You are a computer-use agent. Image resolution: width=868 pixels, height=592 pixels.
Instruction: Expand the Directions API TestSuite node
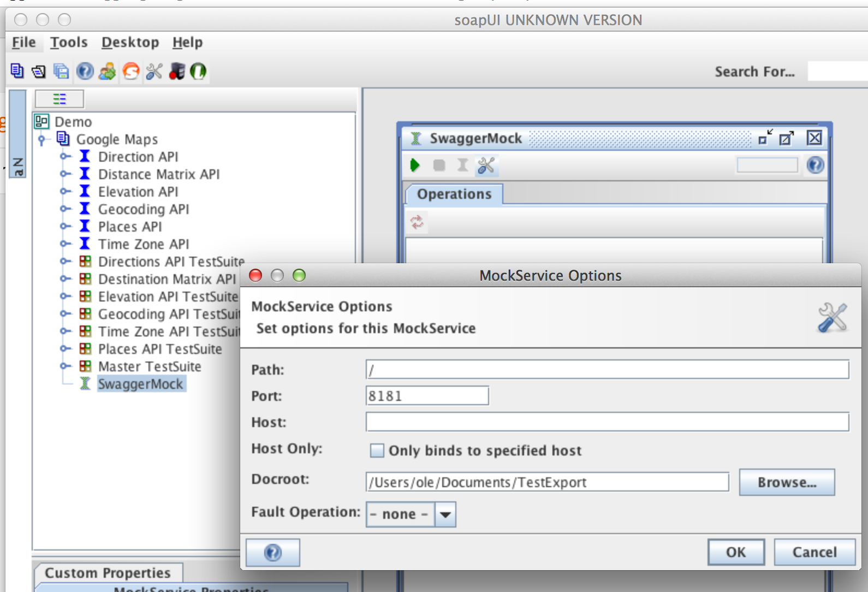point(65,262)
